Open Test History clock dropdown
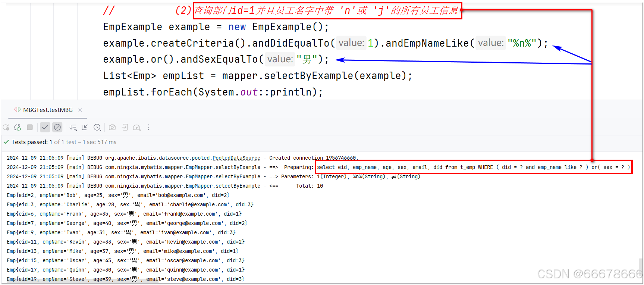644x285 pixels. tap(97, 128)
